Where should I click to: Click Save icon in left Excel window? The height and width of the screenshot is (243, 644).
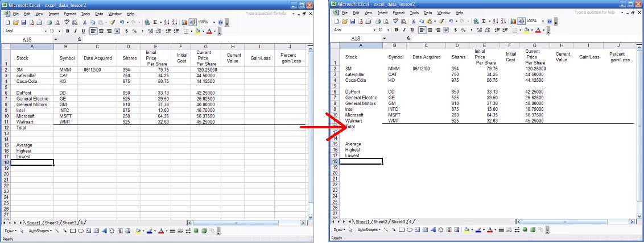pyautogui.click(x=23, y=22)
